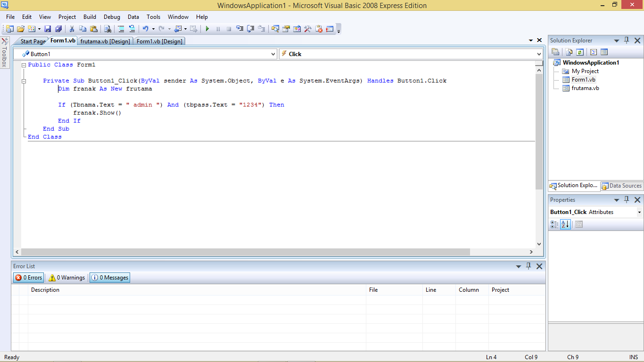
Task: Uncomment the selected lines
Action: point(132,29)
